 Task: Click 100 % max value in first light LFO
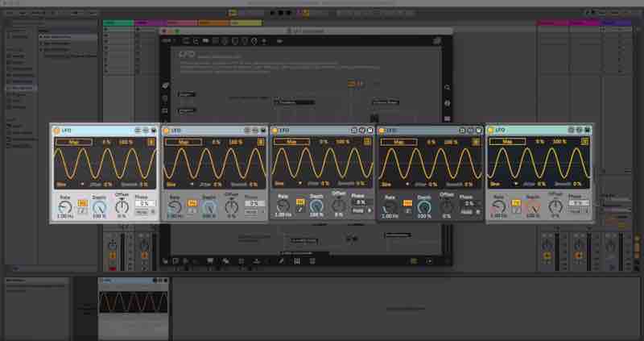click(x=126, y=143)
